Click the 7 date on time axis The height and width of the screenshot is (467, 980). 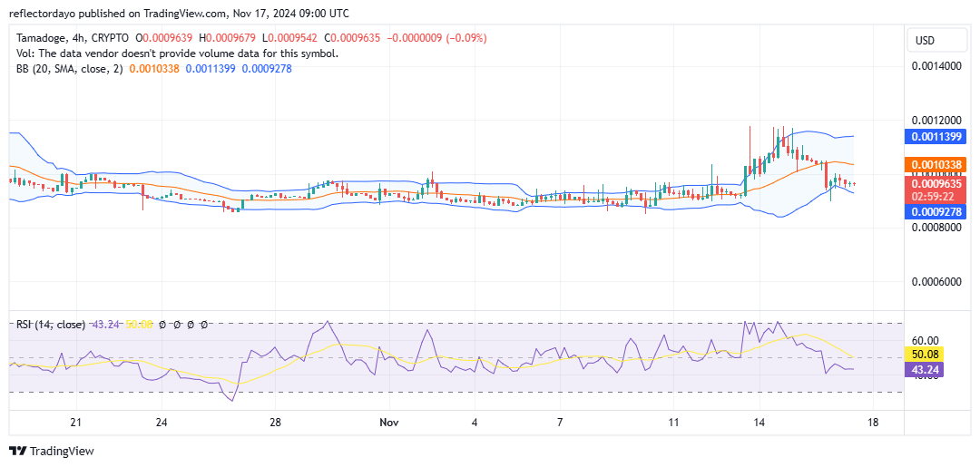(560, 423)
